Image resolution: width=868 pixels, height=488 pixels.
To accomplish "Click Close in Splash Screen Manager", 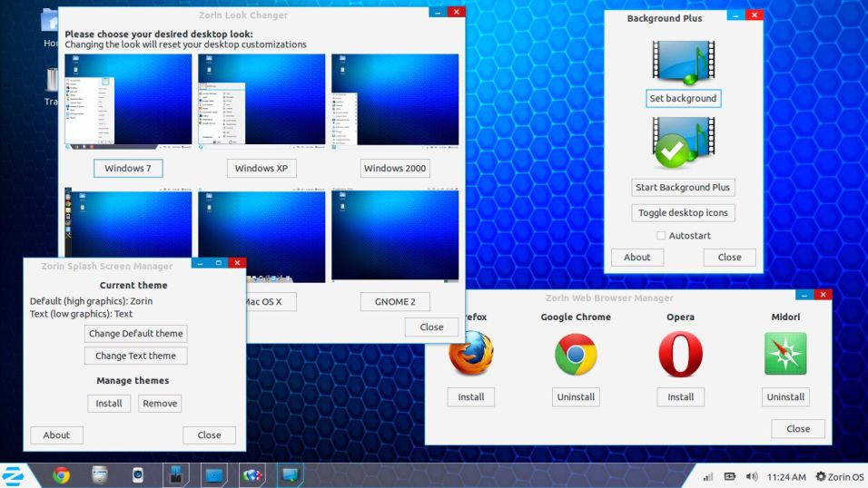I will coord(209,434).
